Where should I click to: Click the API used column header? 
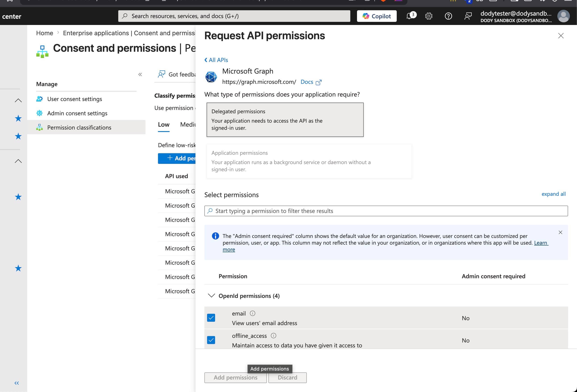176,176
